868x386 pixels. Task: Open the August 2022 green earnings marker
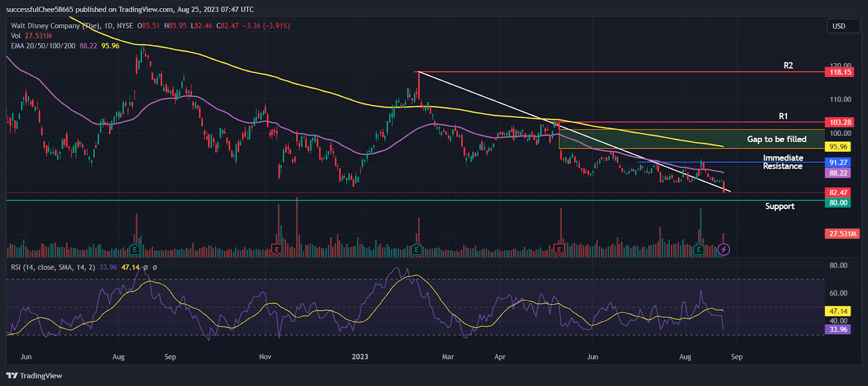135,250
